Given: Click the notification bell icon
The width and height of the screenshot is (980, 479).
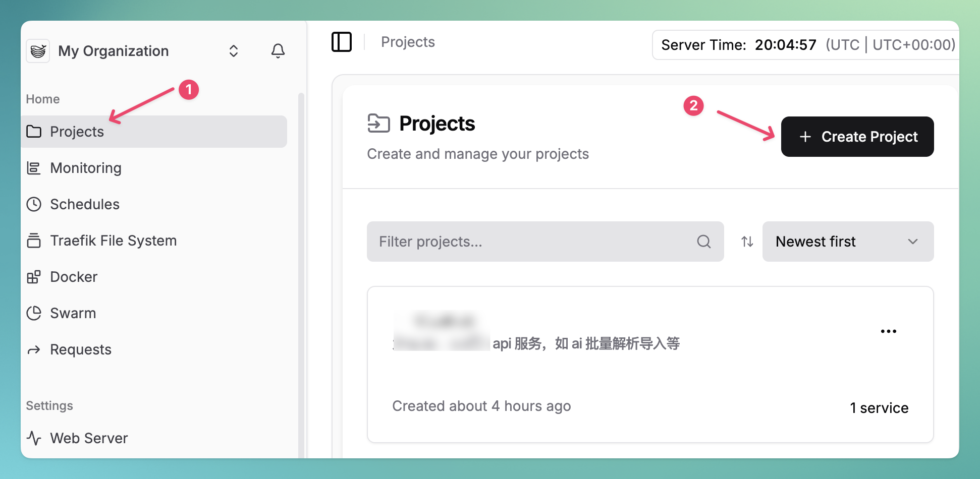Looking at the screenshot, I should (278, 51).
